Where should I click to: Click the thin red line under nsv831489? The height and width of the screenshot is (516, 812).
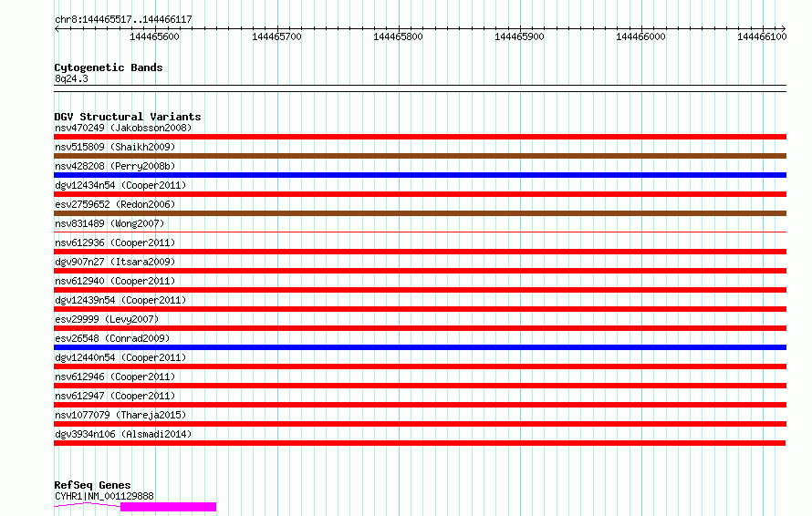point(420,232)
